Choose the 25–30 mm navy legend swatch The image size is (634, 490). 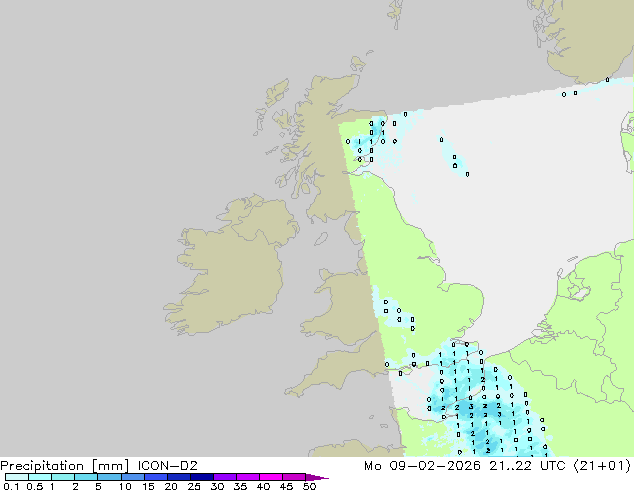[x=201, y=477]
